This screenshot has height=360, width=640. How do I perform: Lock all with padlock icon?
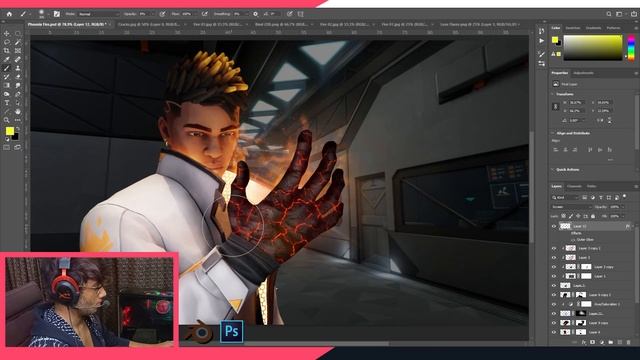pyautogui.click(x=593, y=216)
